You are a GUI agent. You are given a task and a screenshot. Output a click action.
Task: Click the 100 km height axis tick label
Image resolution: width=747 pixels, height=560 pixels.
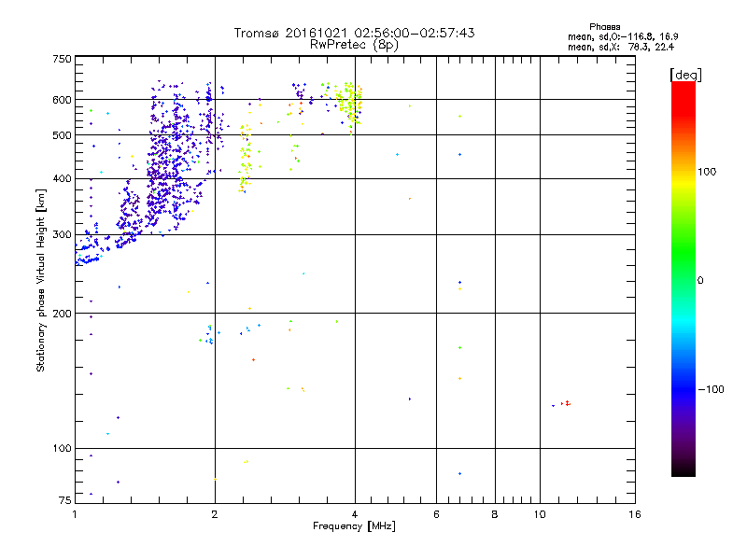coord(62,448)
